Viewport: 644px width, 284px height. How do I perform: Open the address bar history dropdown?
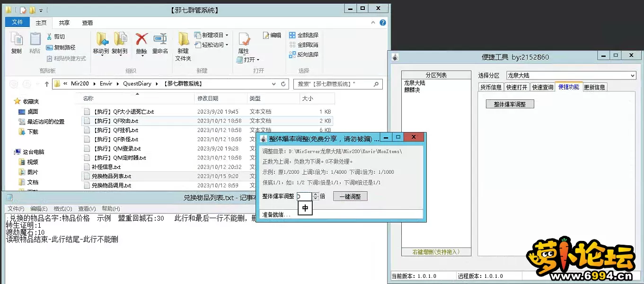pyautogui.click(x=274, y=84)
